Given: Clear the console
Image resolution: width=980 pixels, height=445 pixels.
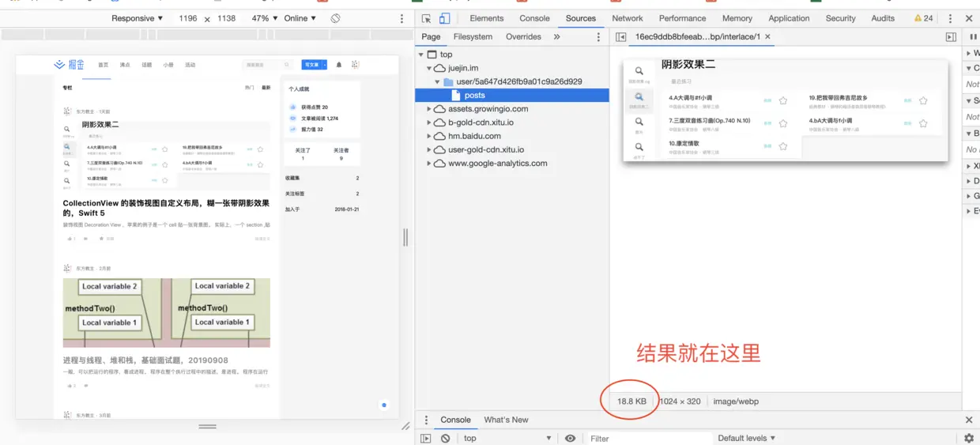Looking at the screenshot, I should [446, 439].
